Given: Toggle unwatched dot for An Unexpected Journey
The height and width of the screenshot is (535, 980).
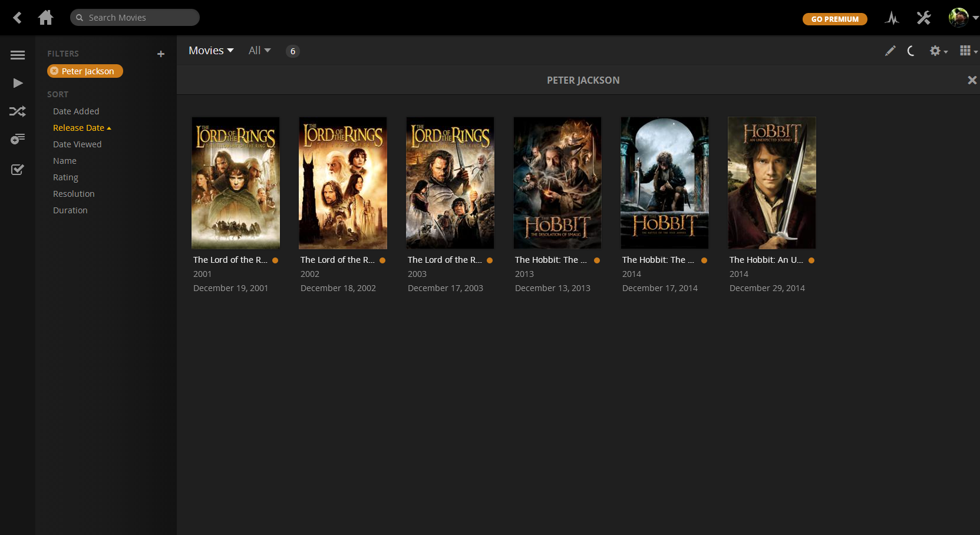Looking at the screenshot, I should click(811, 260).
